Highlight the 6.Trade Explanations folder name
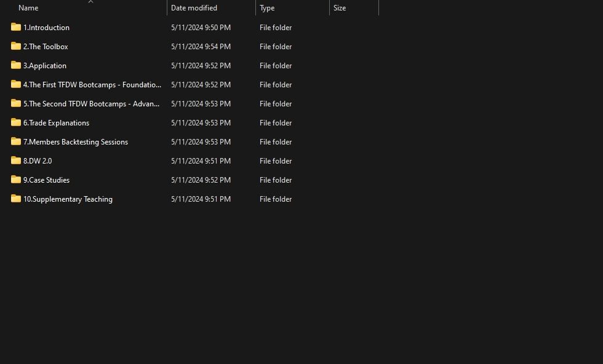 56,122
